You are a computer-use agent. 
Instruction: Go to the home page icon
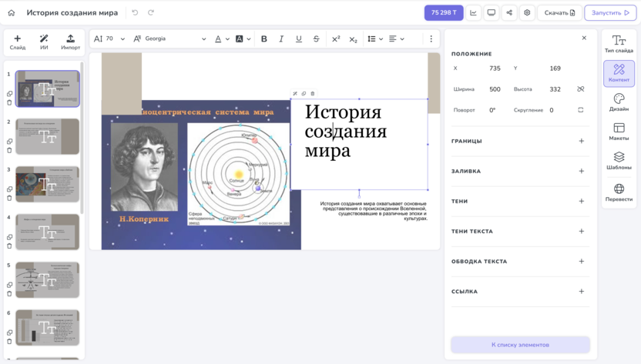pos(12,12)
